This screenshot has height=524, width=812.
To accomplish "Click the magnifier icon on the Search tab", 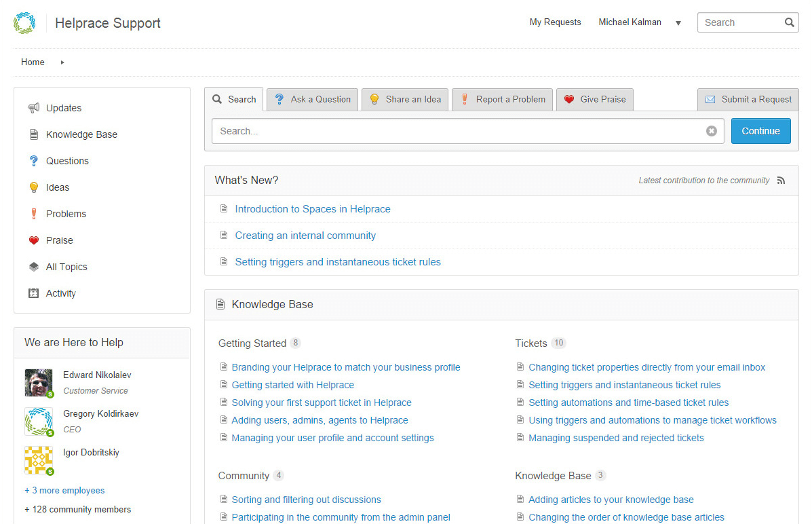I will click(x=218, y=99).
